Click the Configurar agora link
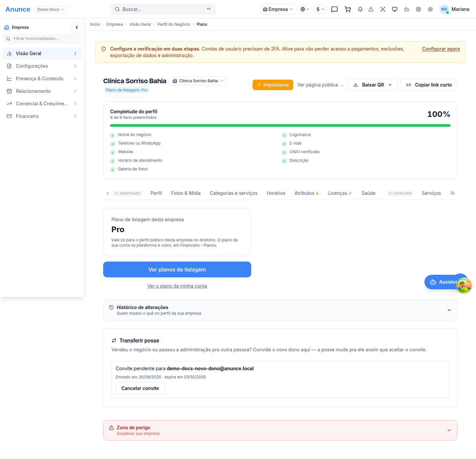Screen dimensions: 476x459 [x=441, y=49]
